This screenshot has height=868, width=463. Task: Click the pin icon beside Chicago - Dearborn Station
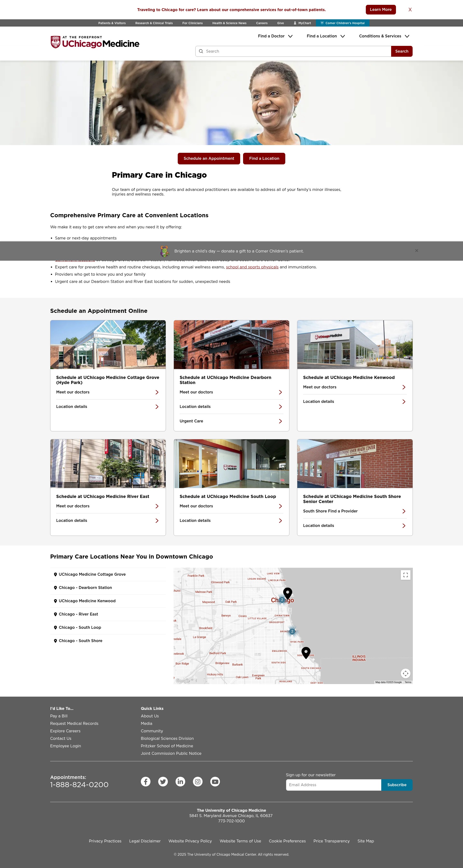[x=55, y=588]
